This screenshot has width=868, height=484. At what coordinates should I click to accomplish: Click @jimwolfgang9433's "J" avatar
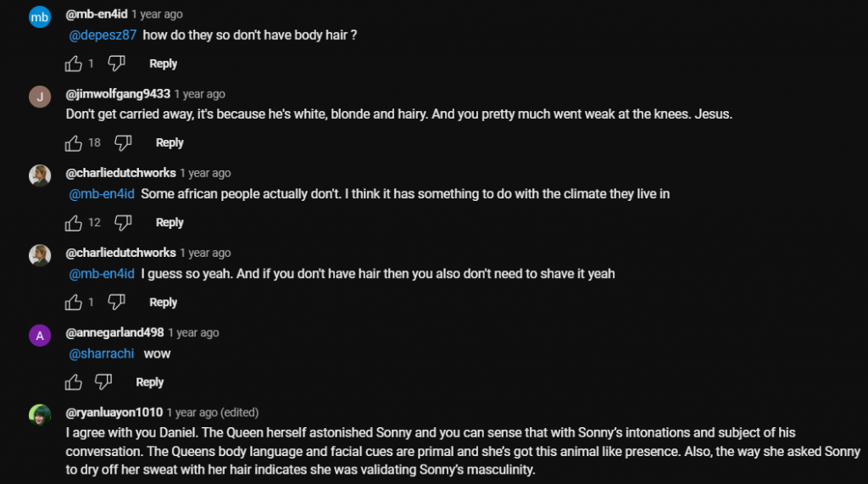[x=40, y=97]
